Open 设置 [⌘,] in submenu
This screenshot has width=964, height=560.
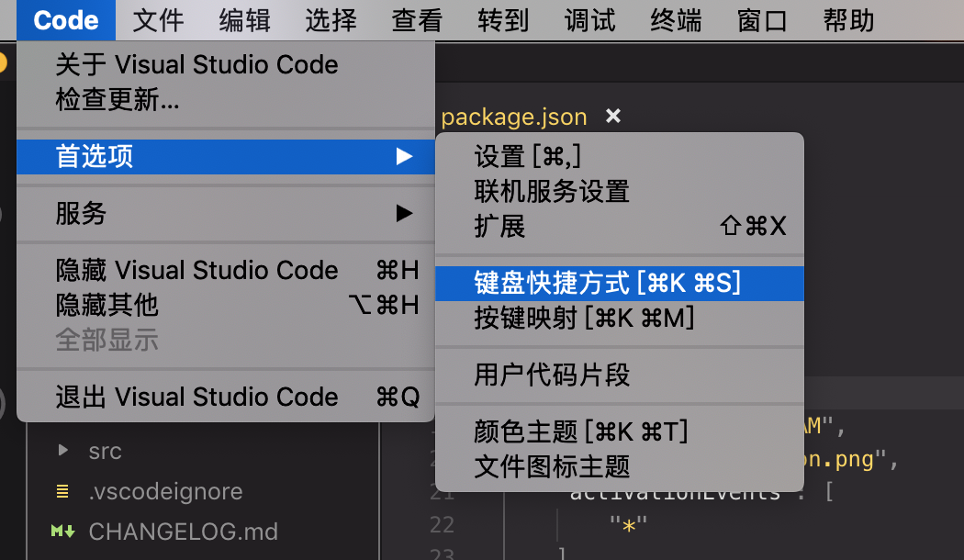[x=620, y=157]
